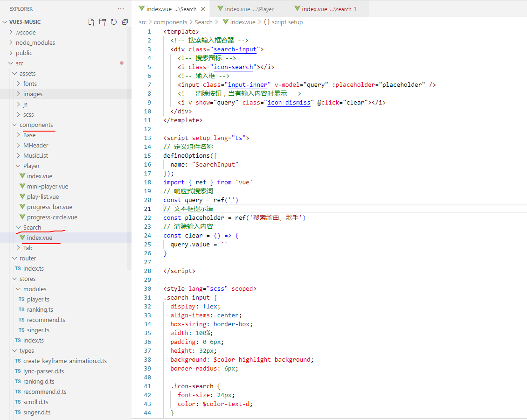This screenshot has width=527, height=420.
Task: Expand the scss folder
Action: point(28,114)
